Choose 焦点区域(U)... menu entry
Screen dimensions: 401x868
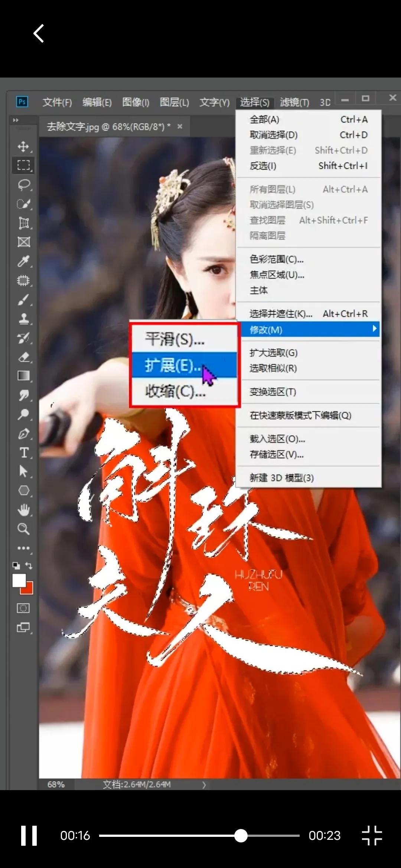pyautogui.click(x=309, y=275)
